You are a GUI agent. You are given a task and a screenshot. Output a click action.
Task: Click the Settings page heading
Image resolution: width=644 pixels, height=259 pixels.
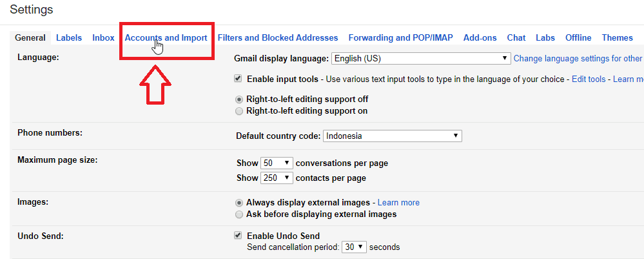click(32, 10)
